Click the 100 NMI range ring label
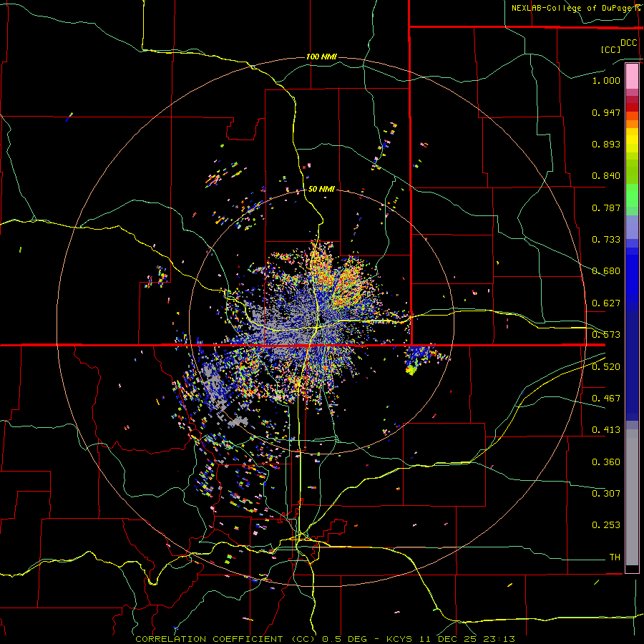644x644 pixels. pos(321,57)
